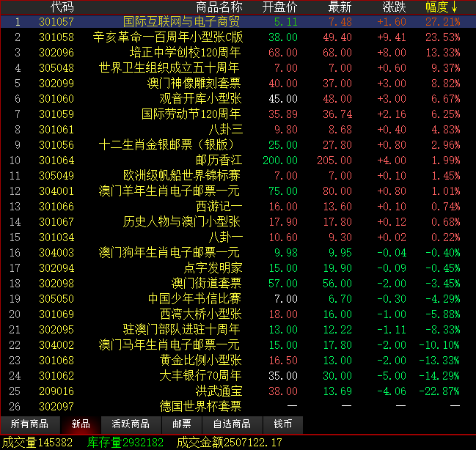Click opening price 35.89
476x450 pixels.
point(283,114)
